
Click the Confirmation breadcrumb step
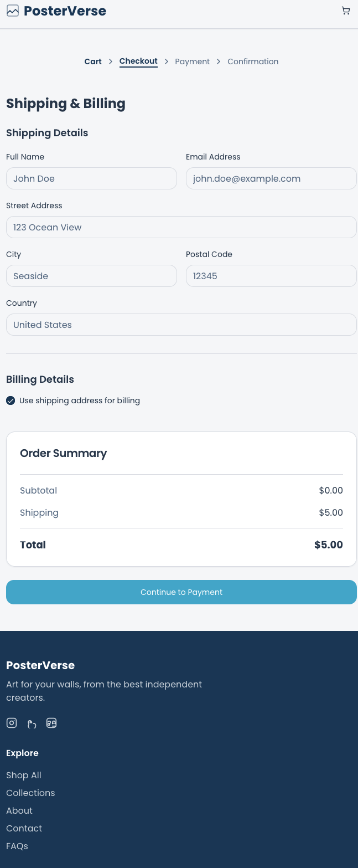tap(253, 61)
